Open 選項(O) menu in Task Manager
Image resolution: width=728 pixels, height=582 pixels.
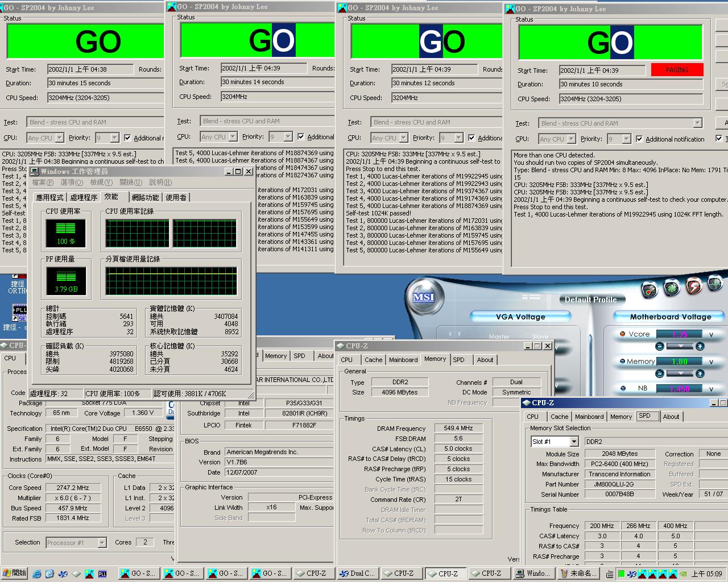[72, 182]
